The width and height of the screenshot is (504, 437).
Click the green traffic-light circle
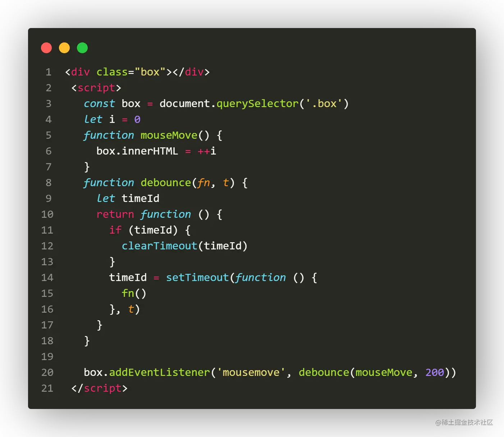(x=82, y=47)
